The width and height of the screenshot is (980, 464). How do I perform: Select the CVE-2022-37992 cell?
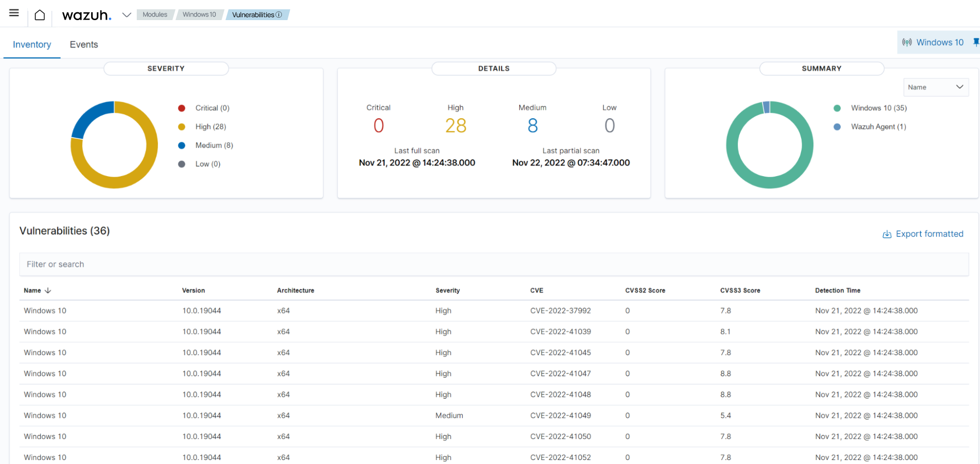560,311
